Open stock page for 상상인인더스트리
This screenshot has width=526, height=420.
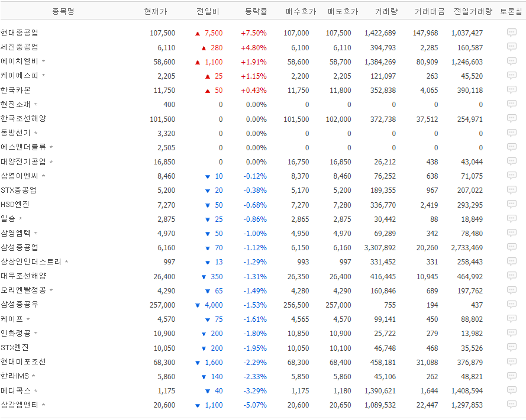tap(31, 261)
